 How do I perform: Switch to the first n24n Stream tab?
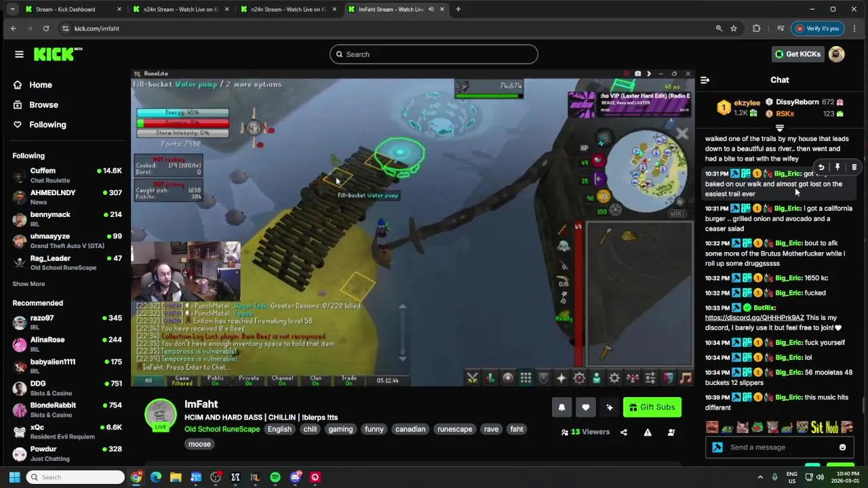click(x=180, y=9)
